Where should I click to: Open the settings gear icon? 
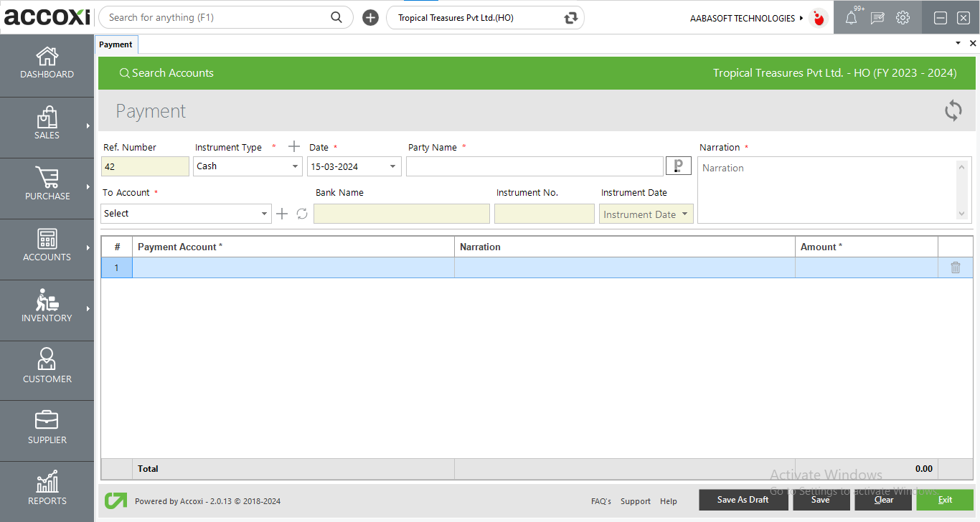[903, 17]
